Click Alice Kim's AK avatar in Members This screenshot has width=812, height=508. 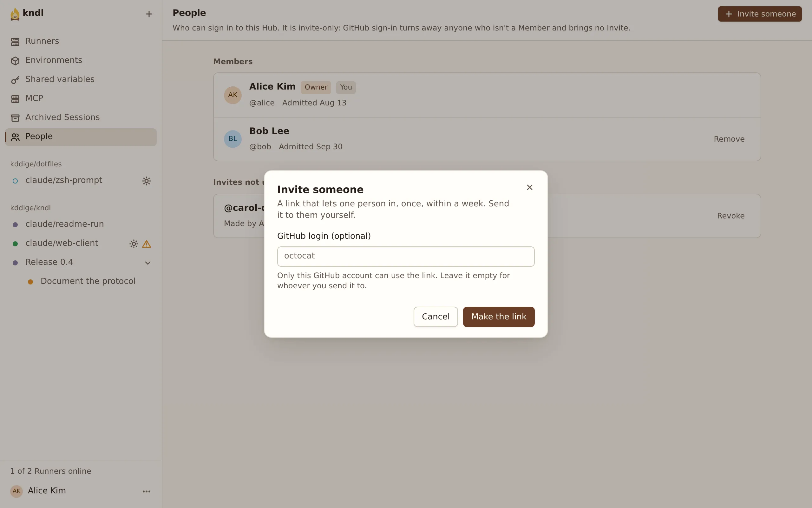click(x=233, y=95)
